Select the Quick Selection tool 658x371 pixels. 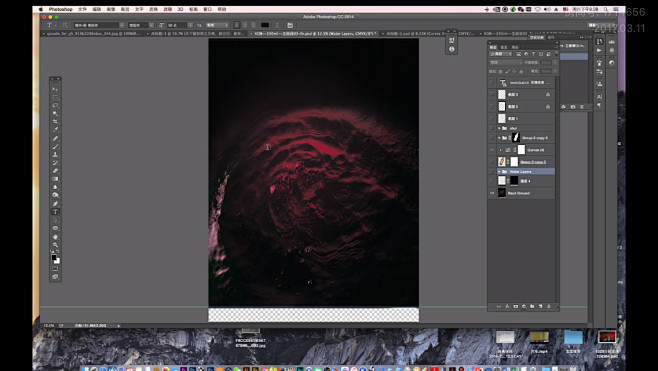(55, 114)
